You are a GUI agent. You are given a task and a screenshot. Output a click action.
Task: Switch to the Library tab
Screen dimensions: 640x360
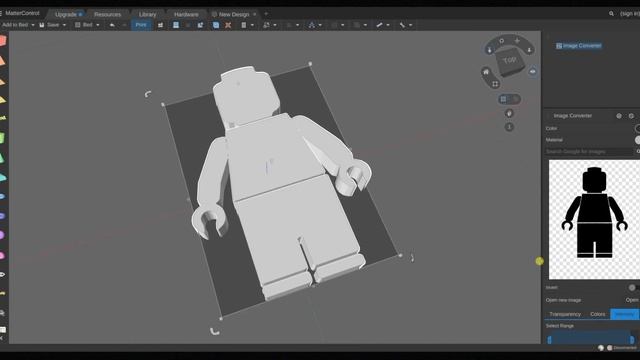click(147, 14)
